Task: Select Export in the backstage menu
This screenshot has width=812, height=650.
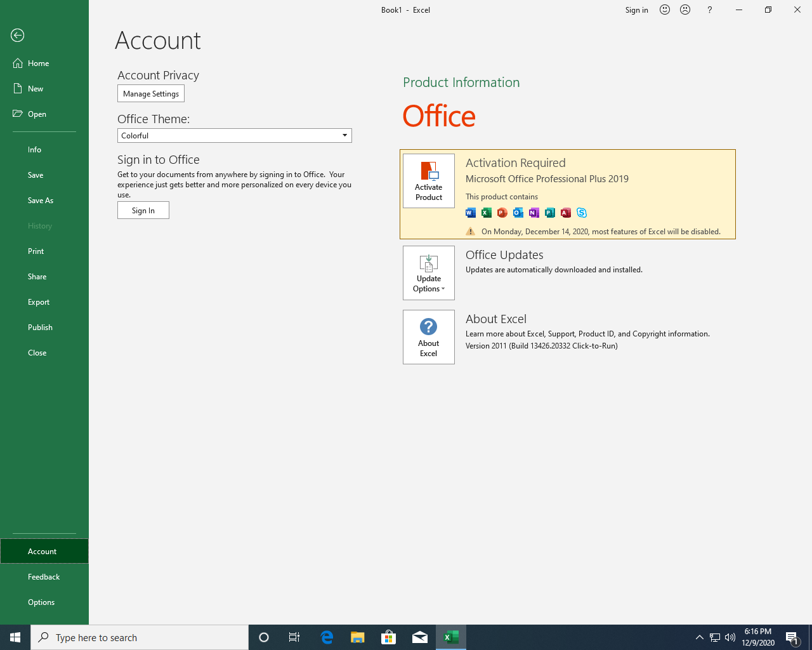Action: point(44,302)
